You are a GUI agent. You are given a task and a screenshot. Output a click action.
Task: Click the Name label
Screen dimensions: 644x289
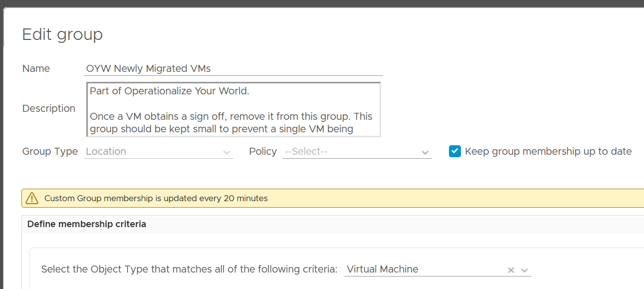(36, 68)
